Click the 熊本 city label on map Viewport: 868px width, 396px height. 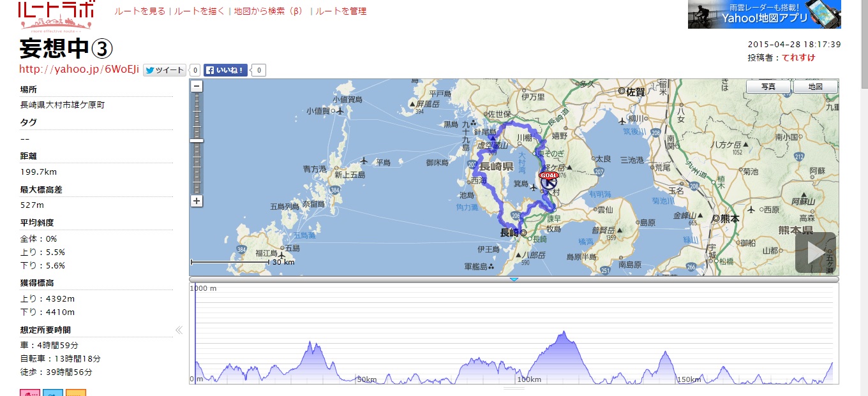coord(730,218)
